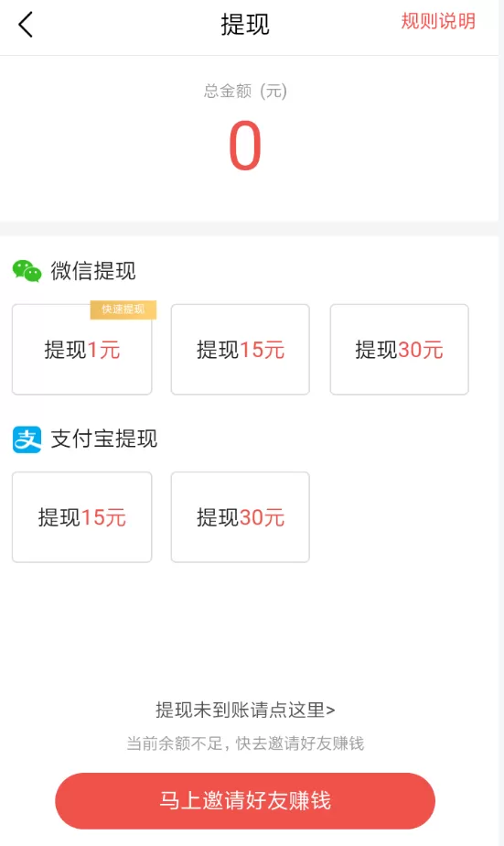Click the red 0 balance amount

pyautogui.click(x=245, y=146)
